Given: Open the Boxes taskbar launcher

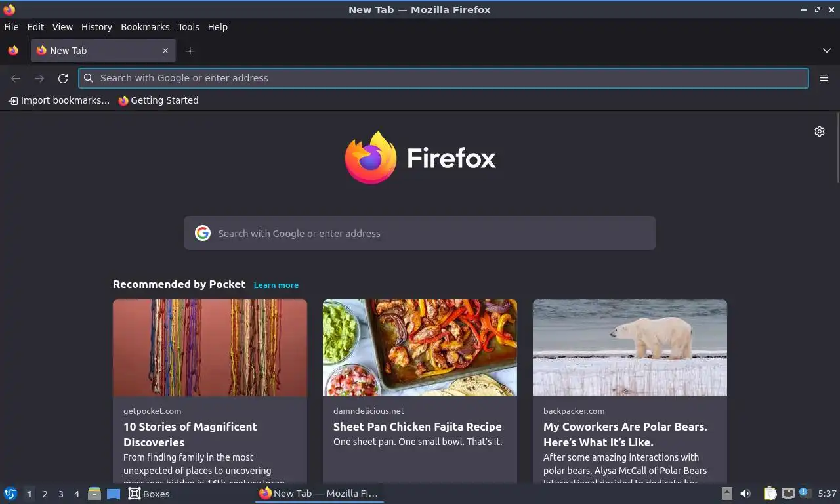Looking at the screenshot, I should pos(149,493).
